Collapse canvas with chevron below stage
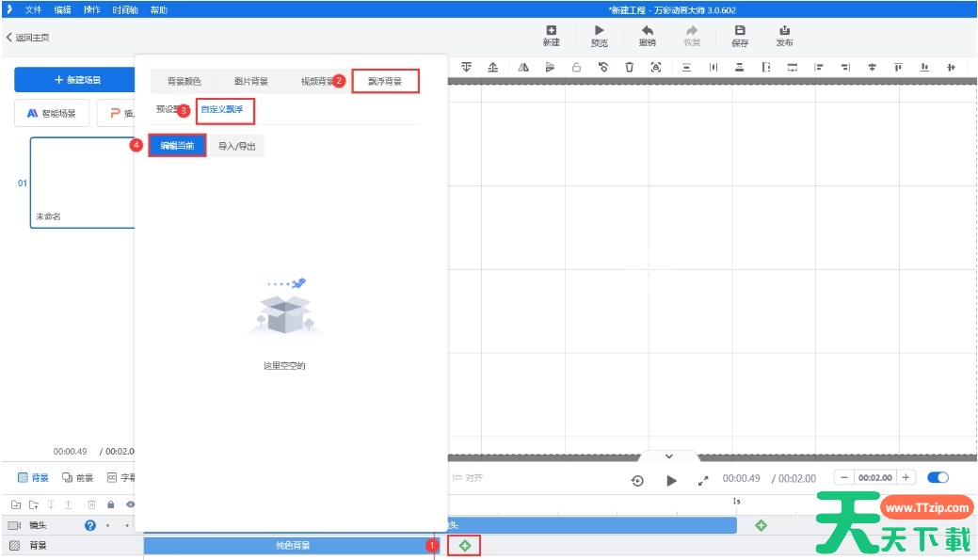The image size is (978, 560). 668,456
